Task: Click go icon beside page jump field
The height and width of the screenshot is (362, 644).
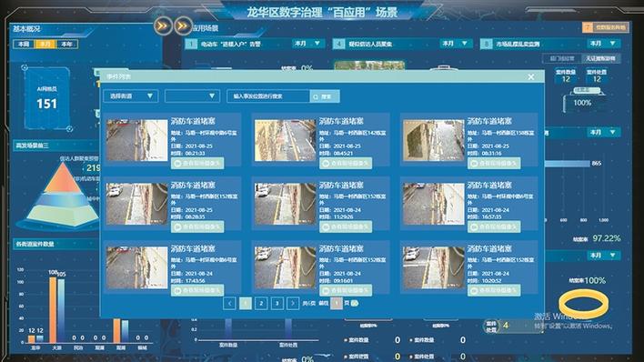Action: tap(355, 303)
